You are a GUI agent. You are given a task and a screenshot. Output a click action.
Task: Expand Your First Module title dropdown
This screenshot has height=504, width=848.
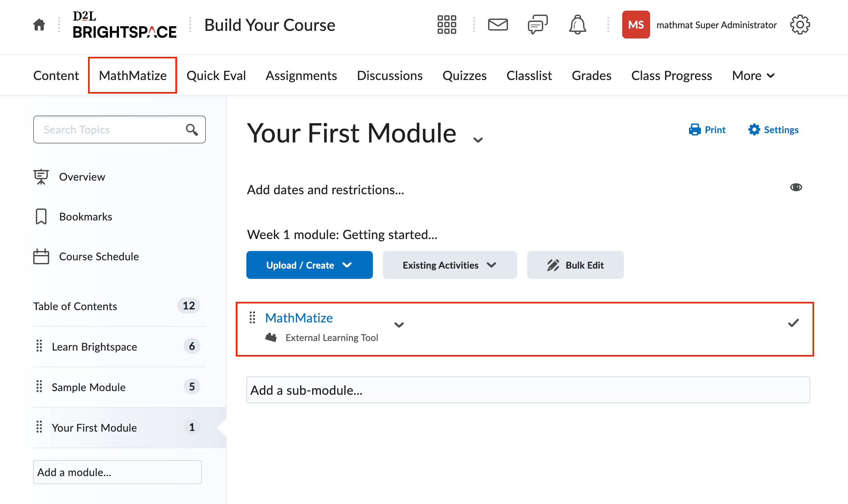click(478, 140)
